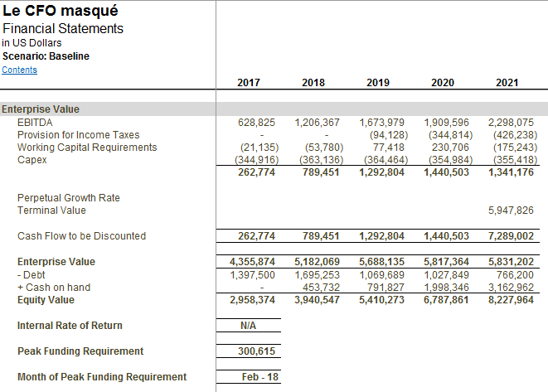Click the Enterprise Value section header row
548x392 pixels.
[41, 109]
